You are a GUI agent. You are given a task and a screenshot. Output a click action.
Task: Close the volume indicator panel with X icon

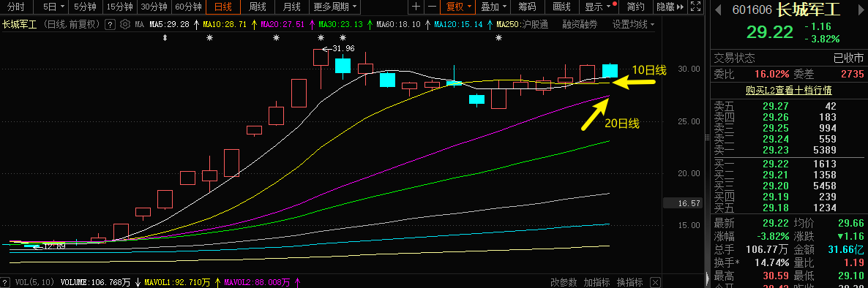pyautogui.click(x=6, y=282)
